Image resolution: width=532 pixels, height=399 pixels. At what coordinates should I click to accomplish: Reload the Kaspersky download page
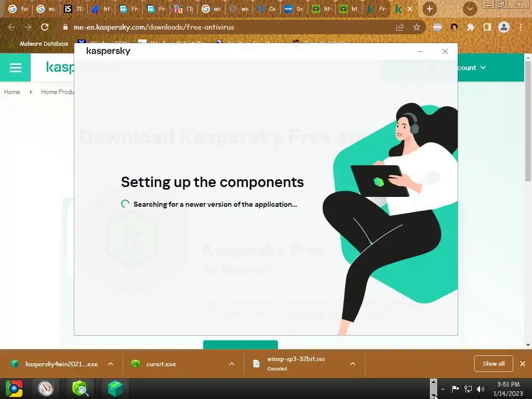(x=45, y=27)
